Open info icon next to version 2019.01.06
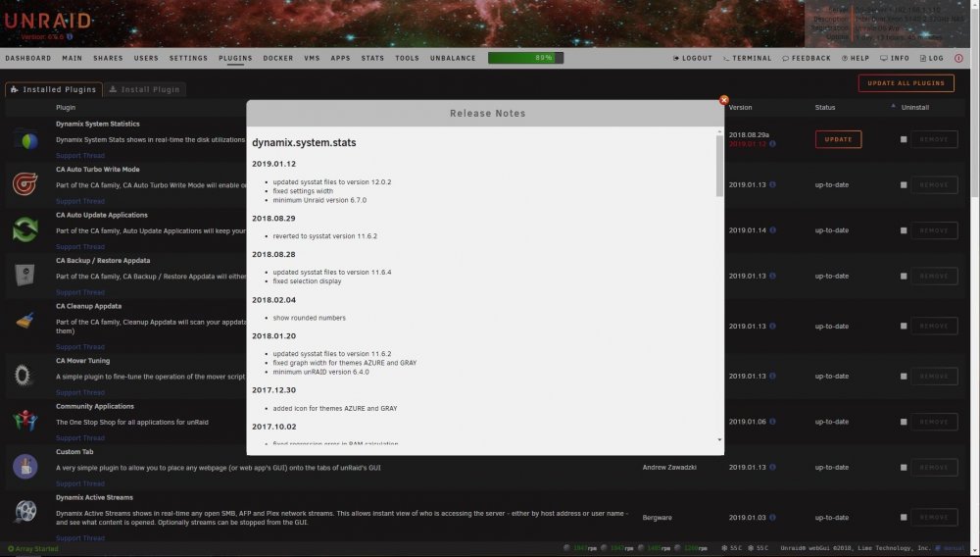 pos(772,422)
